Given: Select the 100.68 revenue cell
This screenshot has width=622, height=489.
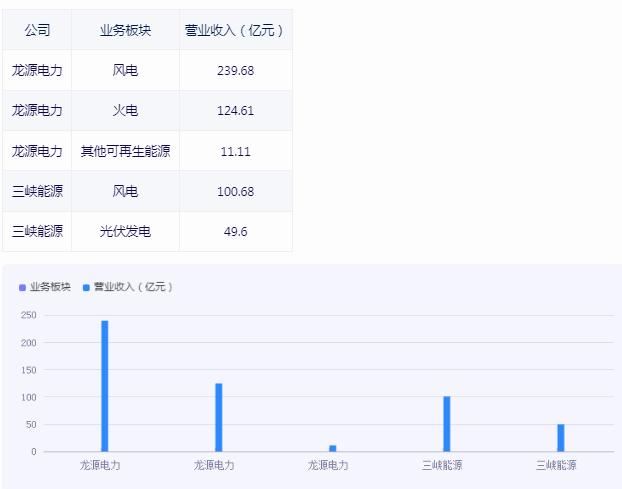Looking at the screenshot, I should [235, 191].
